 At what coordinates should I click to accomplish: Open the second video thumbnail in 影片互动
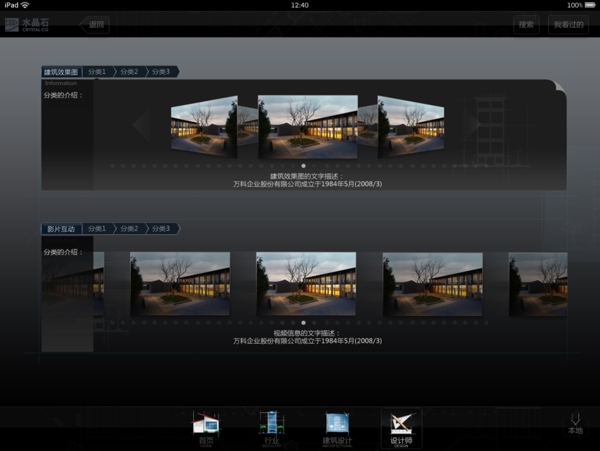tap(180, 284)
